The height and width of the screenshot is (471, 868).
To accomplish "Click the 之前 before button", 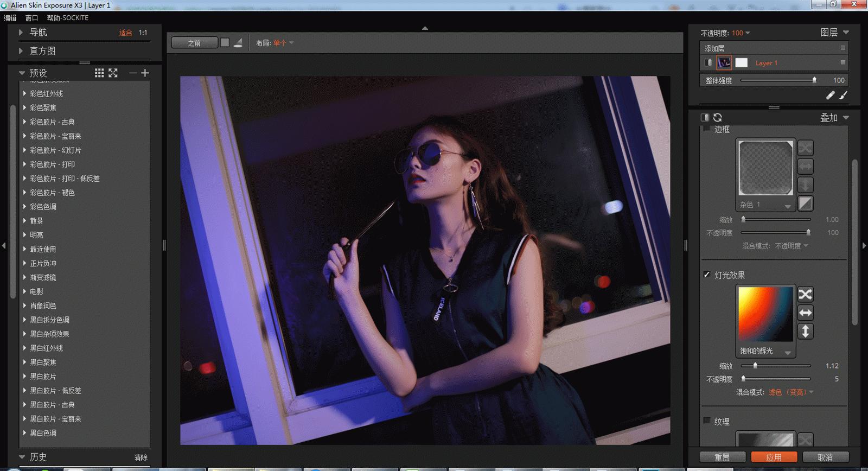I will pos(194,43).
